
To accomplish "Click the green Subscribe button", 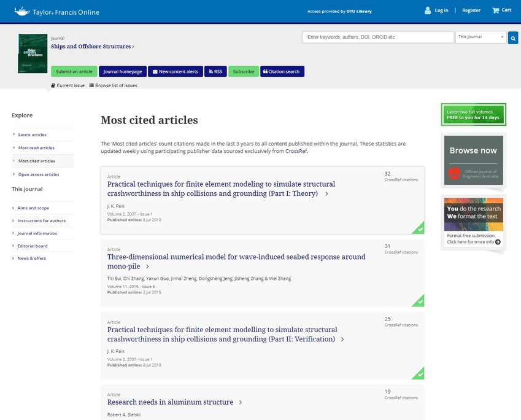I will [x=244, y=71].
